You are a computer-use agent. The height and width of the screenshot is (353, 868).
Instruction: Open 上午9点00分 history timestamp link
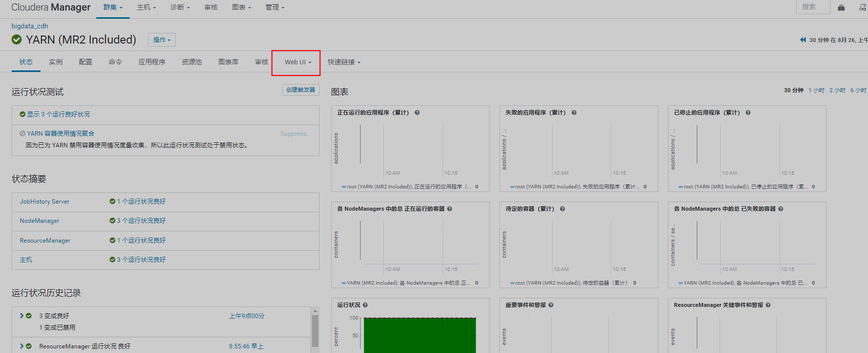[x=247, y=316]
